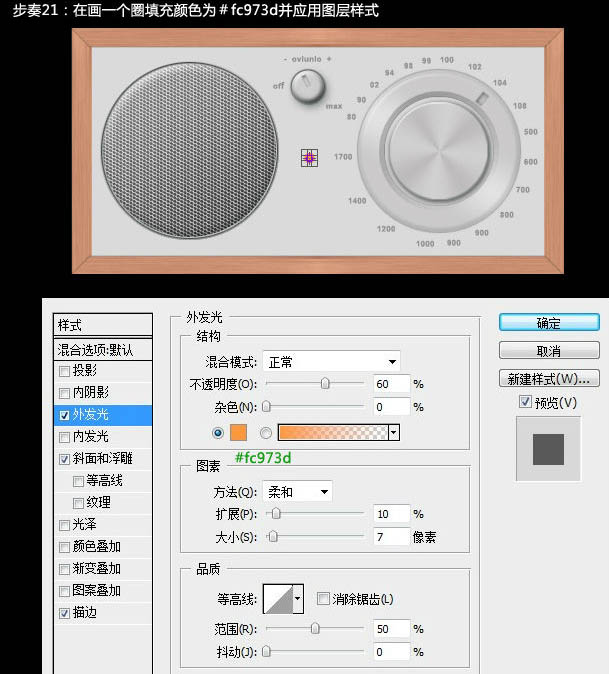
Task: Click the small volume knob on radio
Action: (x=308, y=86)
